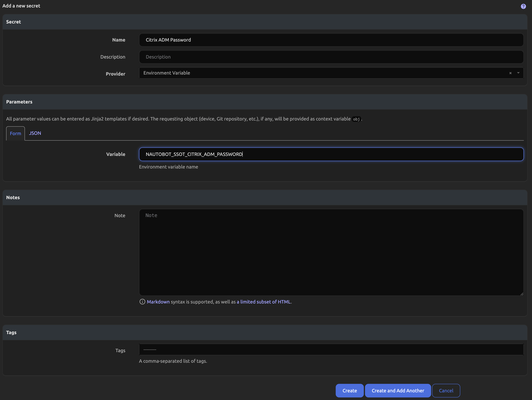Click the Secret section header

pos(13,22)
